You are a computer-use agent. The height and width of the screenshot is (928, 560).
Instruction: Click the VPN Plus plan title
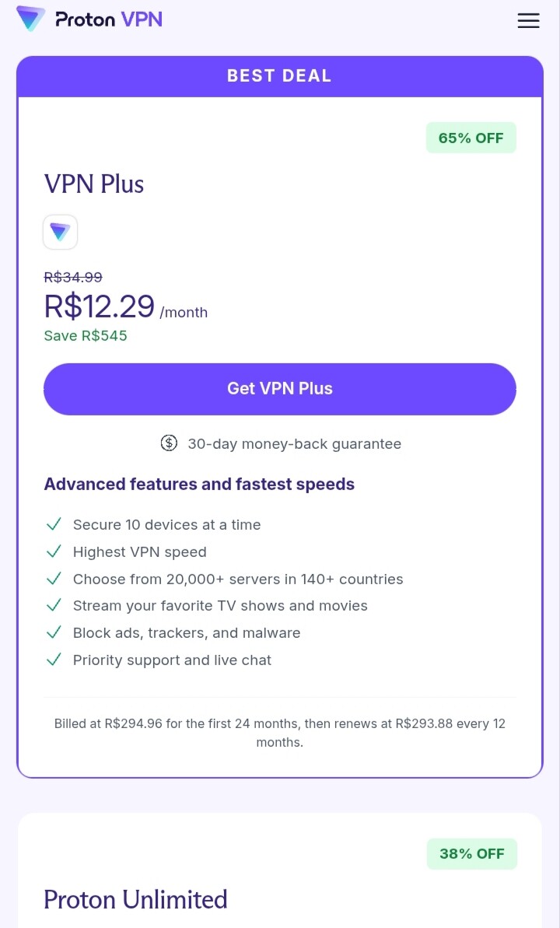tap(94, 184)
